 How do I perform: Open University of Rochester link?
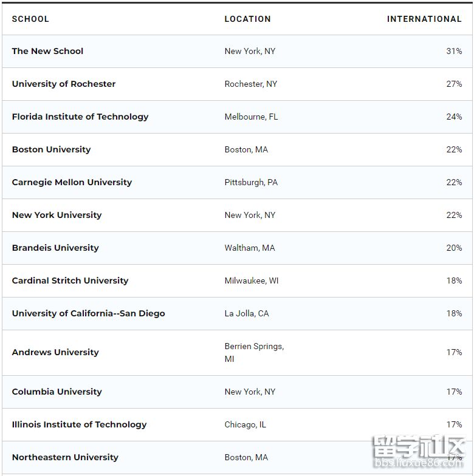click(64, 84)
